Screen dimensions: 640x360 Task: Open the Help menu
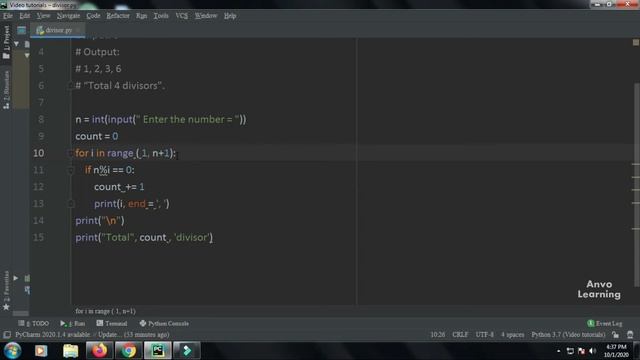click(230, 16)
